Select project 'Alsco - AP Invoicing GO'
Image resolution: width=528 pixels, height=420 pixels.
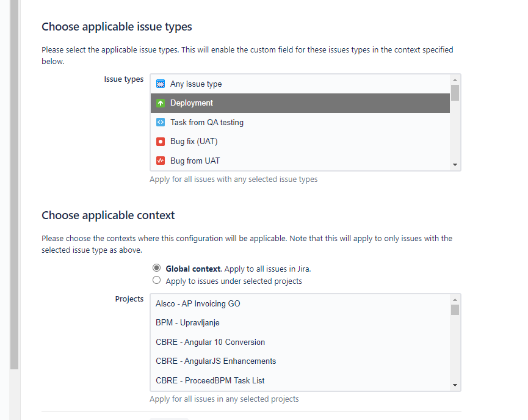(x=300, y=303)
